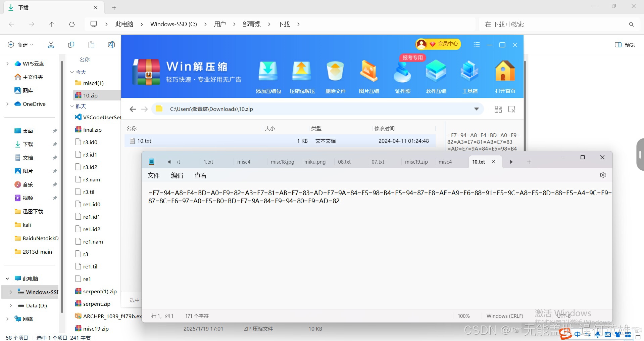Switch to misc19.zip Notepad tab
The image size is (644, 341).
416,162
